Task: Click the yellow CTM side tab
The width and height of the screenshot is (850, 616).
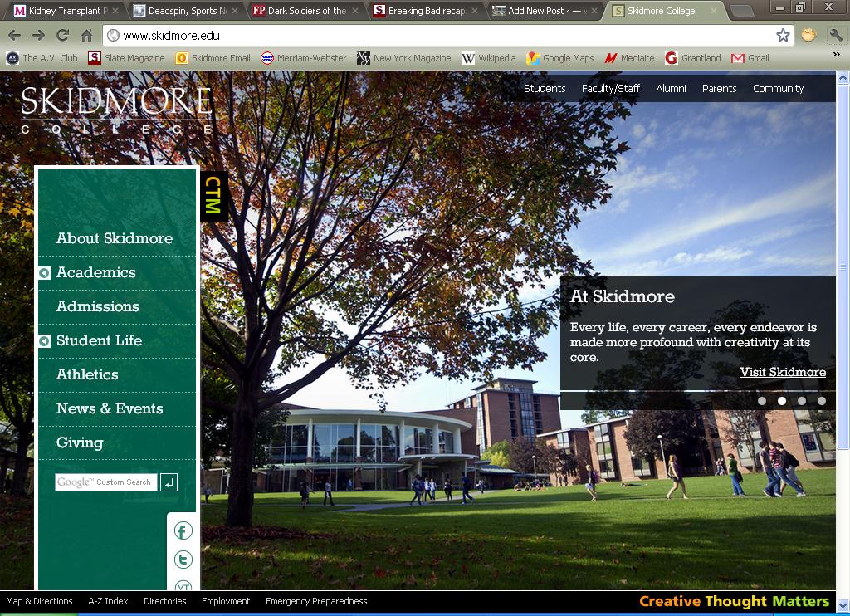Action: coord(213,196)
